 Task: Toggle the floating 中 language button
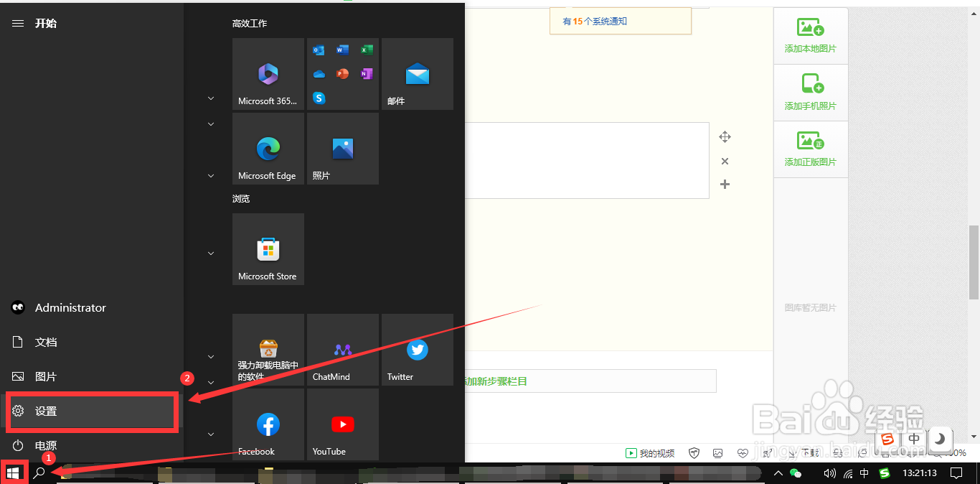(914, 439)
